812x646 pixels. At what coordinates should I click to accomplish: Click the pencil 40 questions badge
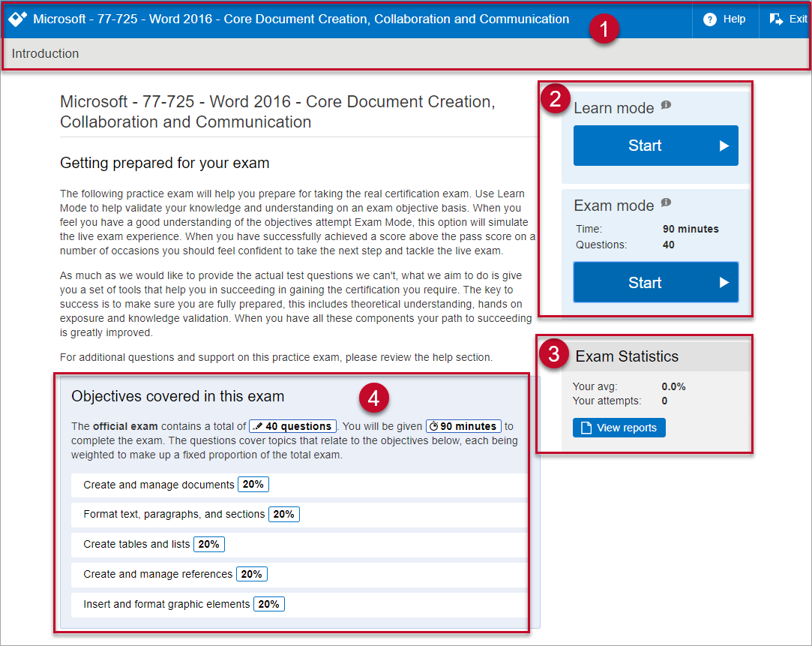(293, 426)
